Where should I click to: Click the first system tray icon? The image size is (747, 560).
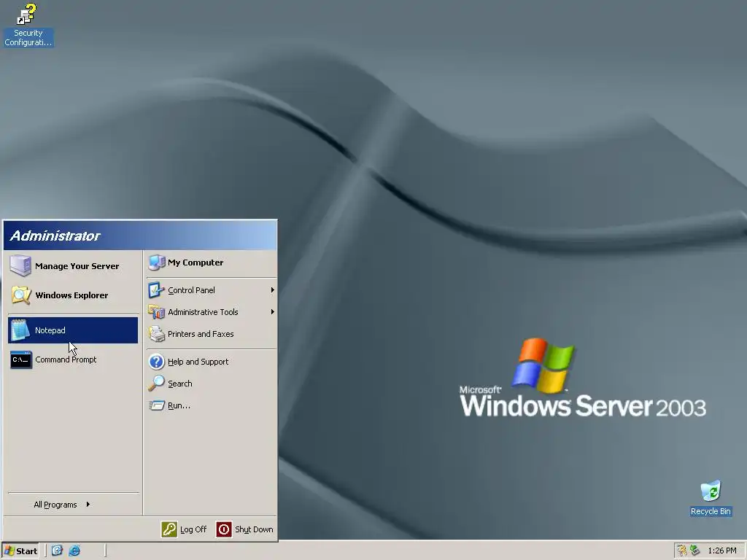pyautogui.click(x=682, y=551)
